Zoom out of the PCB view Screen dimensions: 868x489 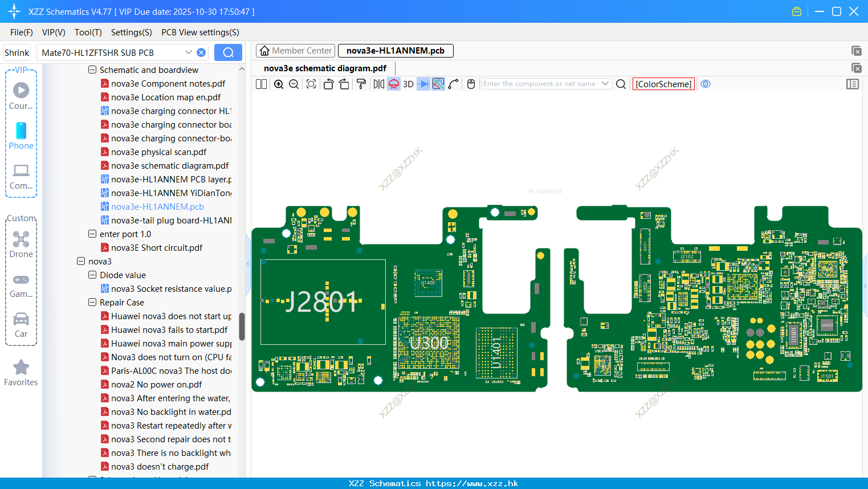pyautogui.click(x=294, y=84)
